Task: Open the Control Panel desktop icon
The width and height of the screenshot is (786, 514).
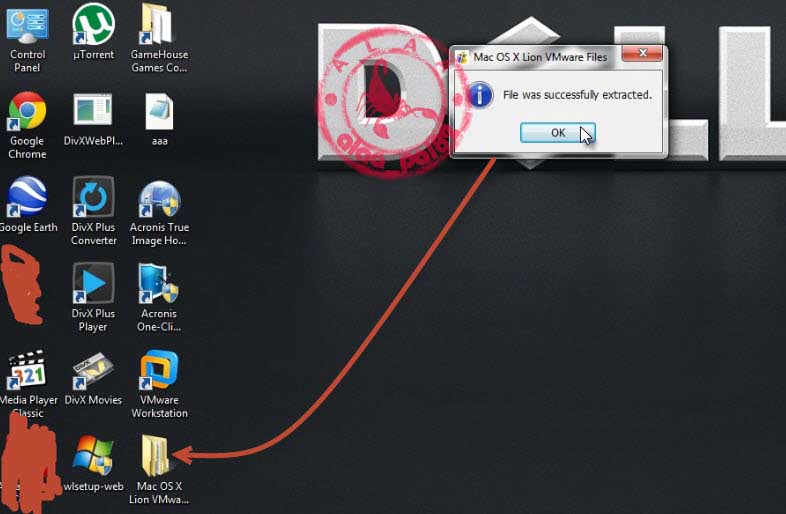Action: pos(27,39)
